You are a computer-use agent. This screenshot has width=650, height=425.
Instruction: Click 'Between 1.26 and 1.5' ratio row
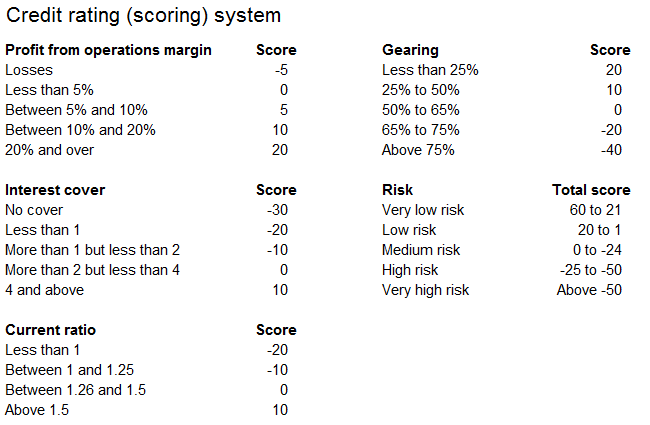[146, 390]
